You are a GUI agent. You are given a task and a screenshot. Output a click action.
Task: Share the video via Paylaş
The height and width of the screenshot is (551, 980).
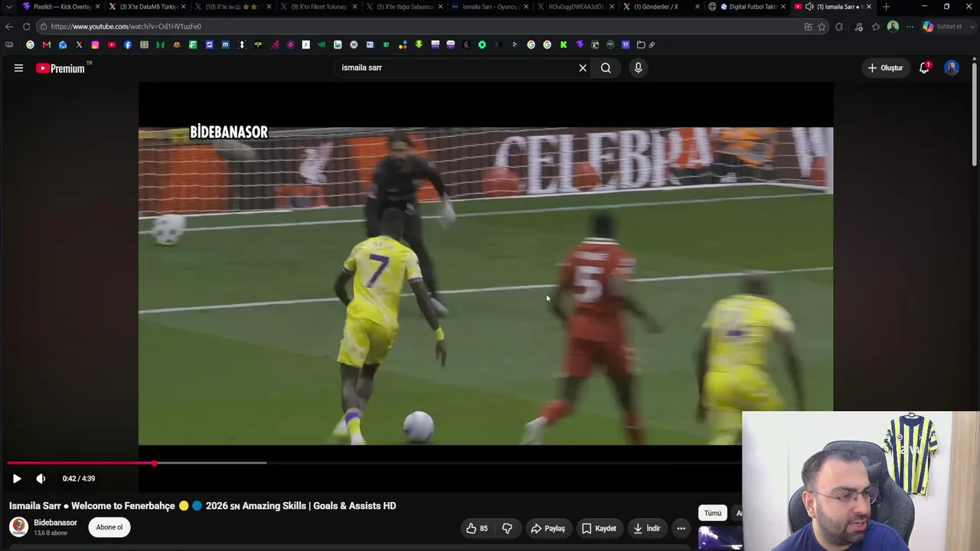coord(548,528)
